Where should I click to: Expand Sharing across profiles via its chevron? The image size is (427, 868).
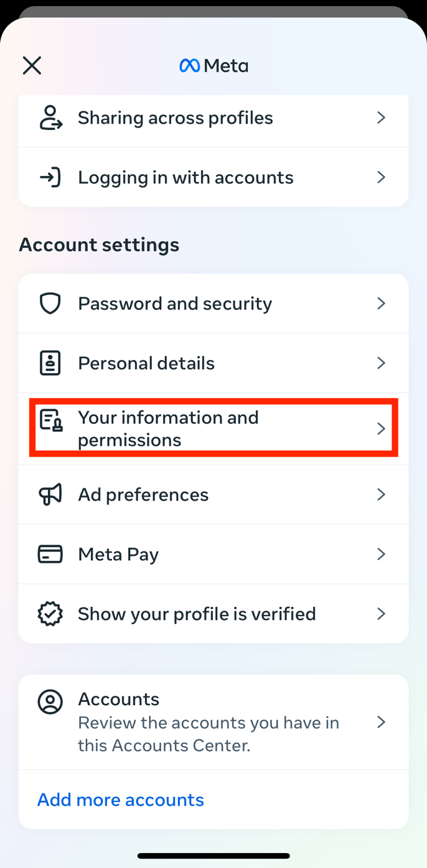click(381, 118)
